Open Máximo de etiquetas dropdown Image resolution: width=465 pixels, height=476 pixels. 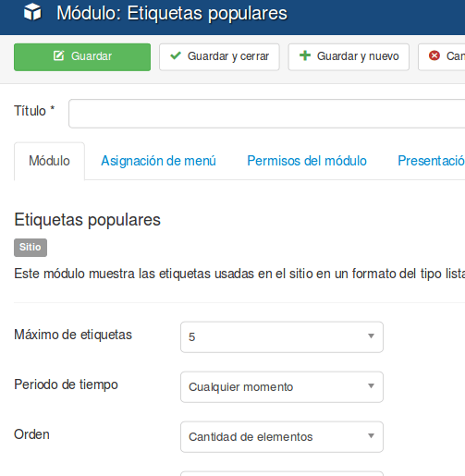[282, 337]
